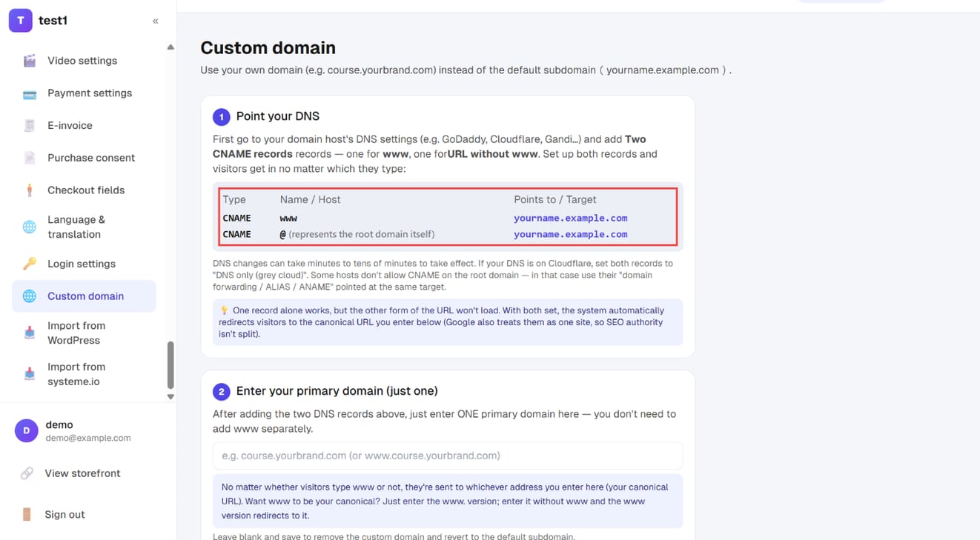The image size is (980, 540).
Task: Click the Payment settings card icon
Action: [30, 93]
